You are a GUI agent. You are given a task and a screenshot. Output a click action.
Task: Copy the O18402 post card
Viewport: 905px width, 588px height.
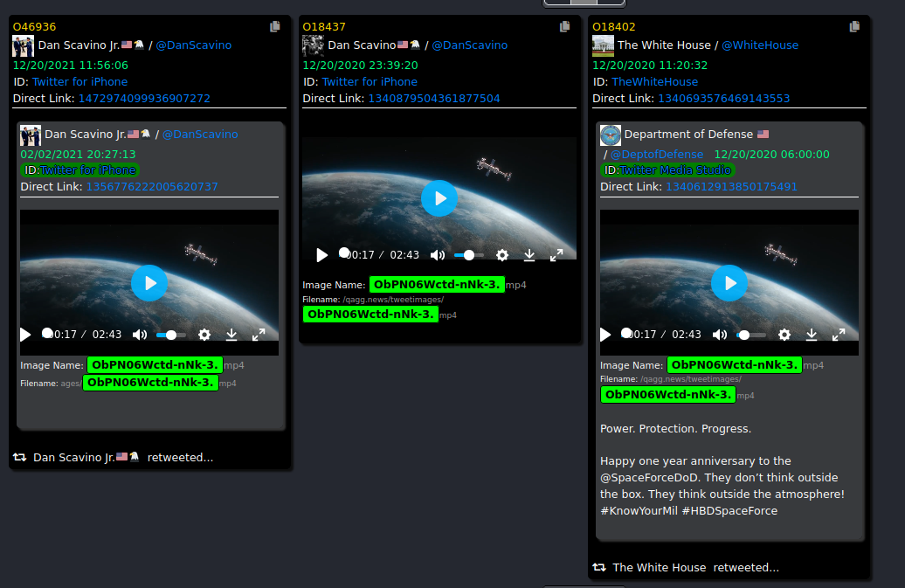click(854, 26)
